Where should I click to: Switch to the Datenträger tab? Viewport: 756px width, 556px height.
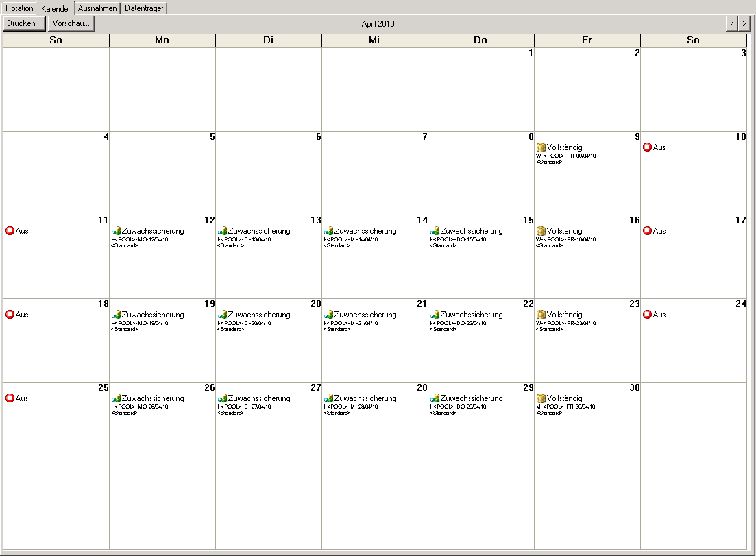tap(144, 8)
